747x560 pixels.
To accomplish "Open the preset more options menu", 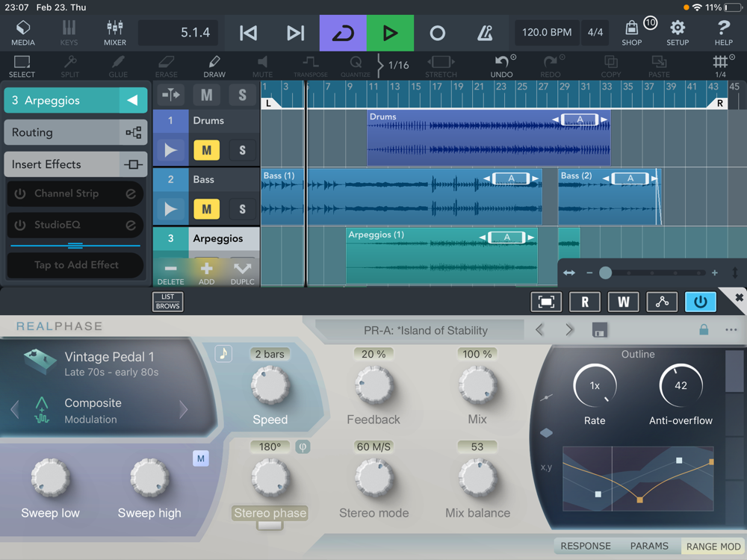I will (731, 329).
